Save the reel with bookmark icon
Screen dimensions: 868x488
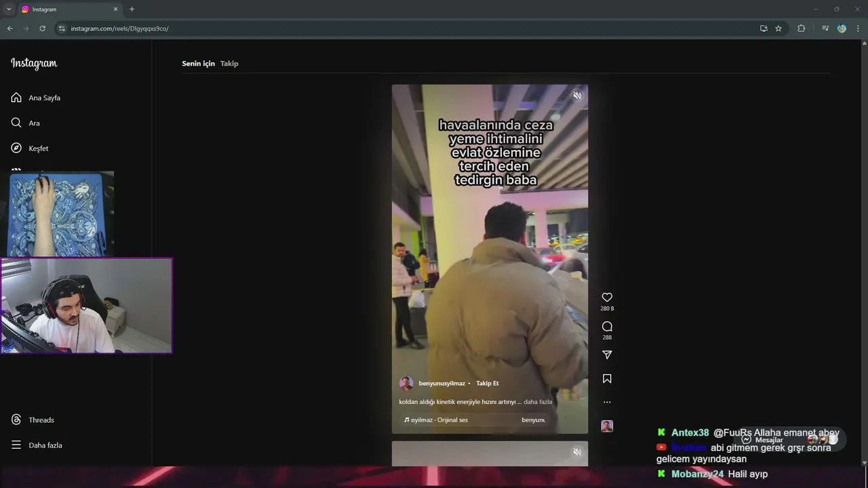pyautogui.click(x=607, y=379)
